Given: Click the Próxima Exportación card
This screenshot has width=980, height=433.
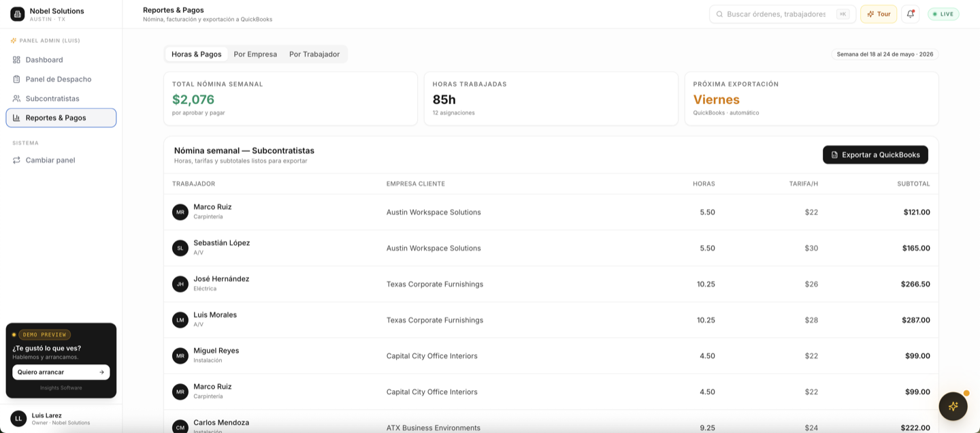Looking at the screenshot, I should [812, 99].
